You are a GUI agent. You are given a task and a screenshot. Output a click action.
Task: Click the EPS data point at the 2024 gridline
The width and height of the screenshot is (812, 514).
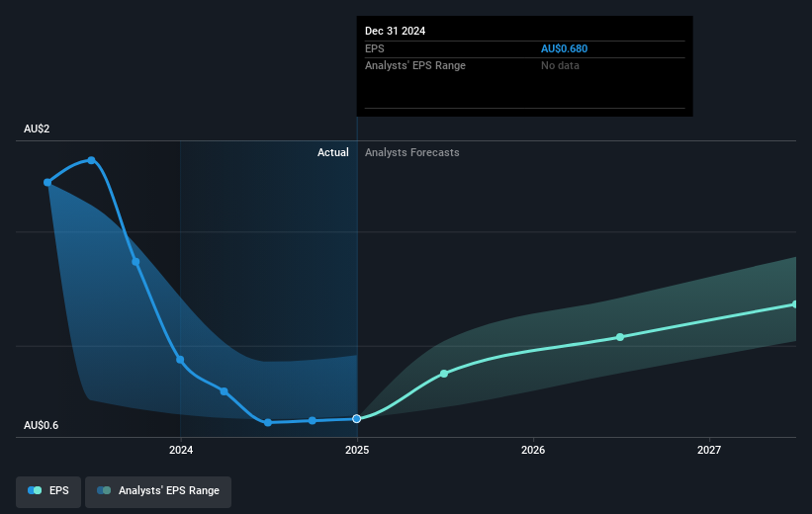click(180, 360)
